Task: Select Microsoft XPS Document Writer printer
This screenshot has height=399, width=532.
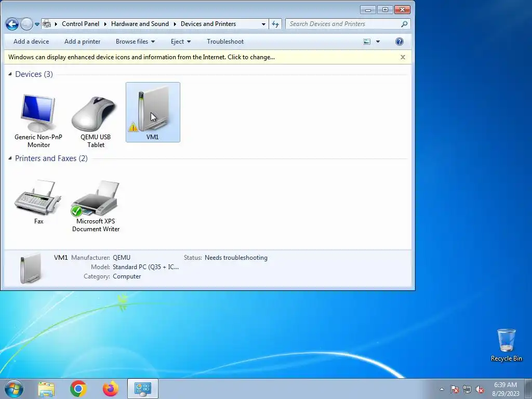Action: point(96,206)
